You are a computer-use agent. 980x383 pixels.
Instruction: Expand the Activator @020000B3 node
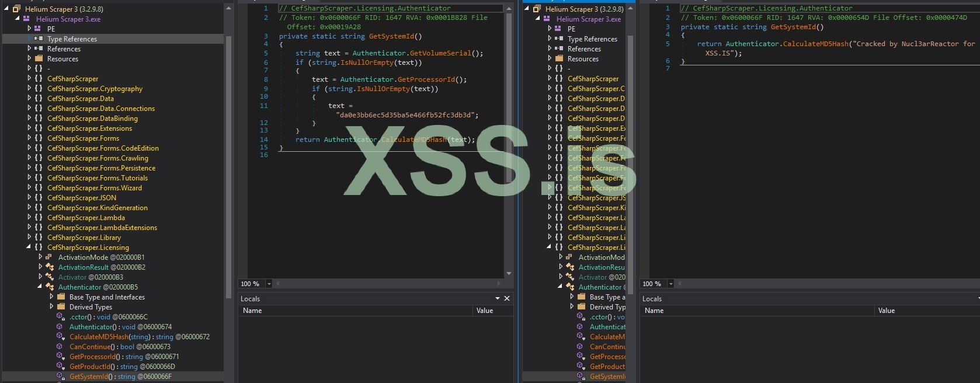click(x=40, y=277)
